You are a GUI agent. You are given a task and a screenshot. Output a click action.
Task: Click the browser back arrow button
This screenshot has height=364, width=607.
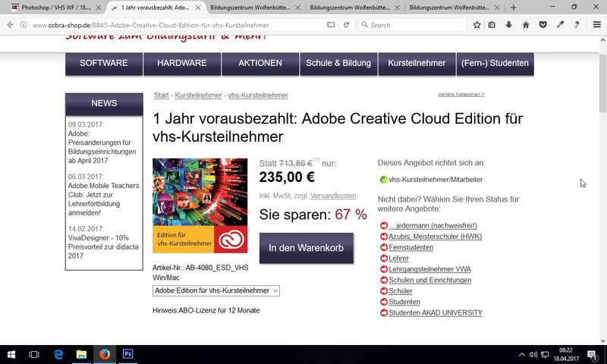coord(10,25)
